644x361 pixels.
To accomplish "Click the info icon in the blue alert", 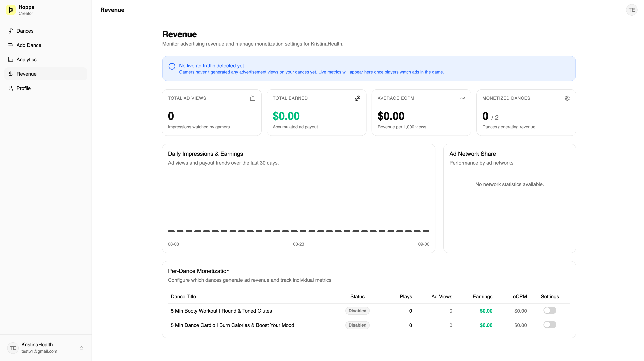I will (x=172, y=66).
